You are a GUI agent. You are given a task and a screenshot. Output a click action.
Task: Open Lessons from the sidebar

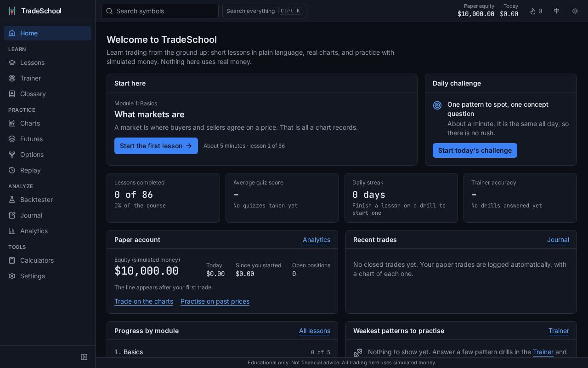(47, 63)
